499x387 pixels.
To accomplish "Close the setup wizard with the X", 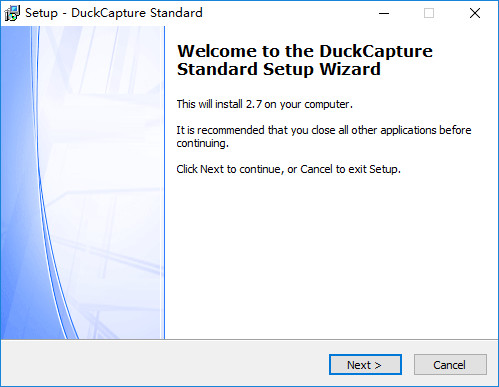I will pos(475,13).
